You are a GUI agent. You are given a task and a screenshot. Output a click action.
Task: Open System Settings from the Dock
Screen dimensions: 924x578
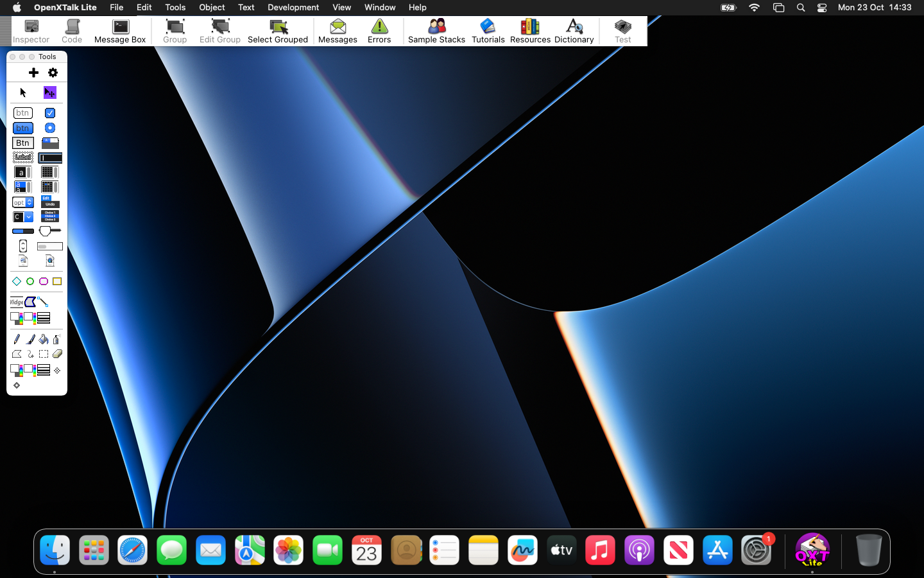757,550
